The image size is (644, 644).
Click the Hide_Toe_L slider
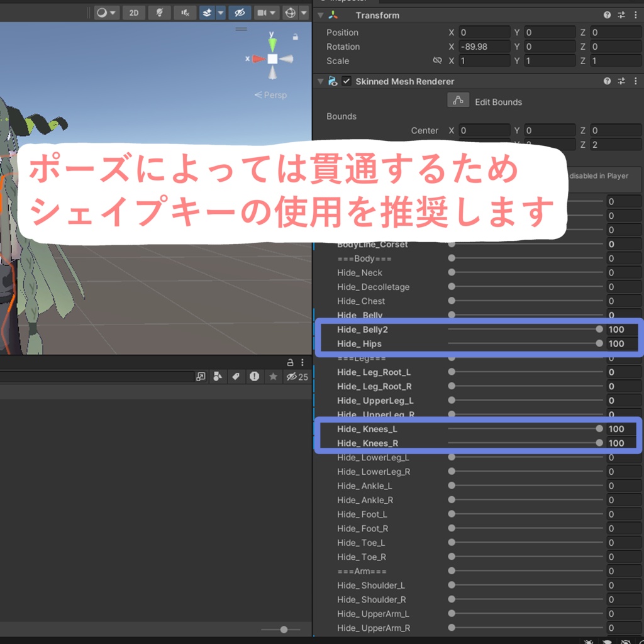tap(525, 543)
